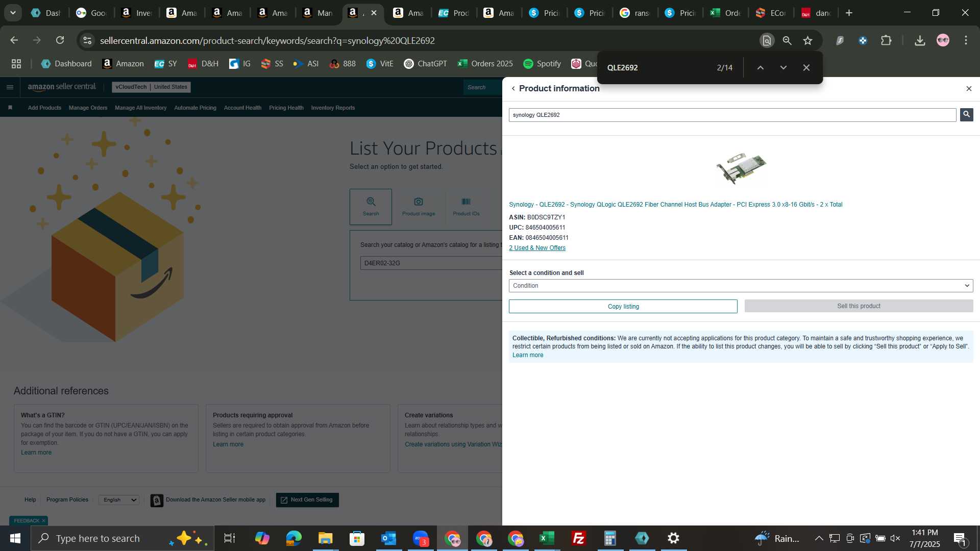Image resolution: width=980 pixels, height=551 pixels.
Task: Open the apps grid icon in bookmarks bar
Action: [x=16, y=64]
